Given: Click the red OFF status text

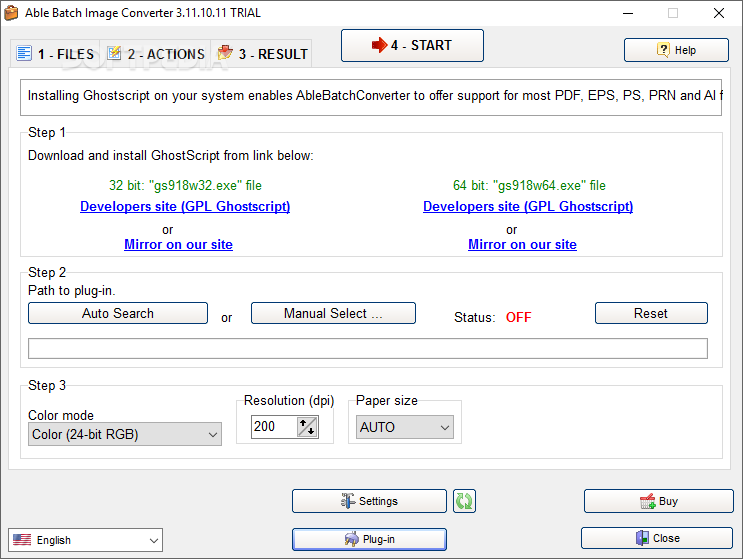Looking at the screenshot, I should [518, 317].
